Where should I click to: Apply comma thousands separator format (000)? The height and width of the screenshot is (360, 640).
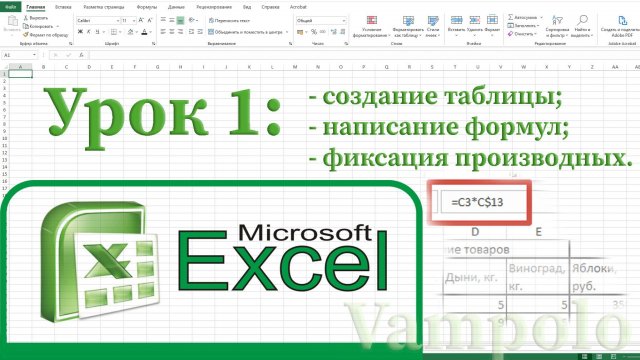(x=322, y=32)
